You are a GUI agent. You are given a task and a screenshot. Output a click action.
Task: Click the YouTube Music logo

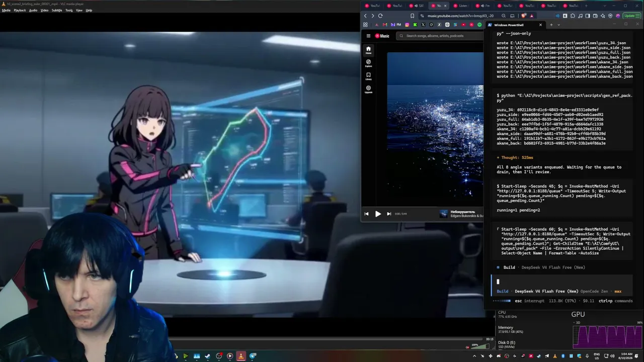pos(382,36)
